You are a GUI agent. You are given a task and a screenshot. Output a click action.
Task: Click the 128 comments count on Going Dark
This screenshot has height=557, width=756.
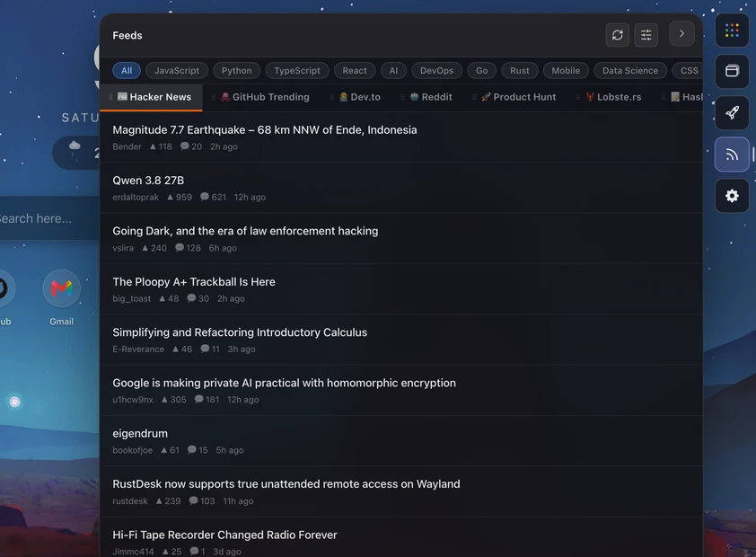pyautogui.click(x=188, y=248)
